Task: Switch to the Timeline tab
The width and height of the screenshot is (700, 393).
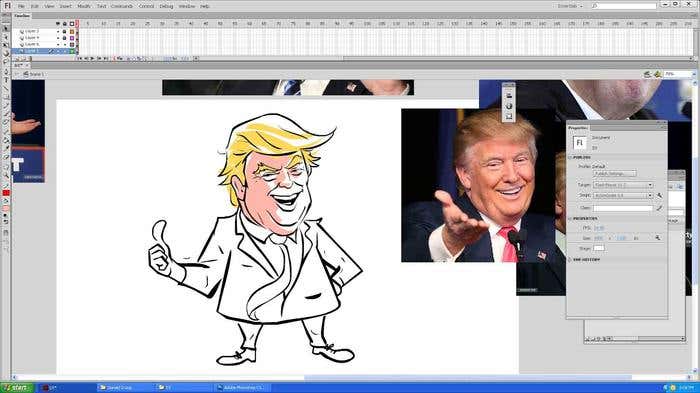Action: click(x=21, y=16)
